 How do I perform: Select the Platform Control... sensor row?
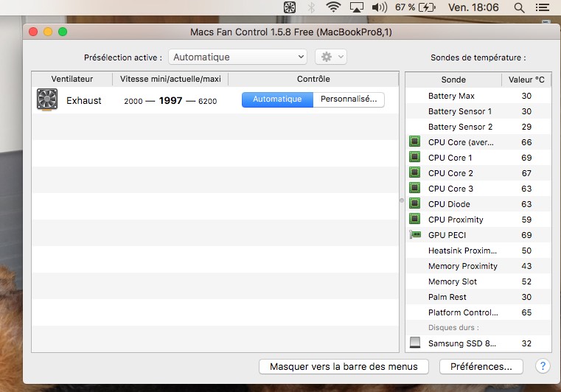[x=478, y=312]
